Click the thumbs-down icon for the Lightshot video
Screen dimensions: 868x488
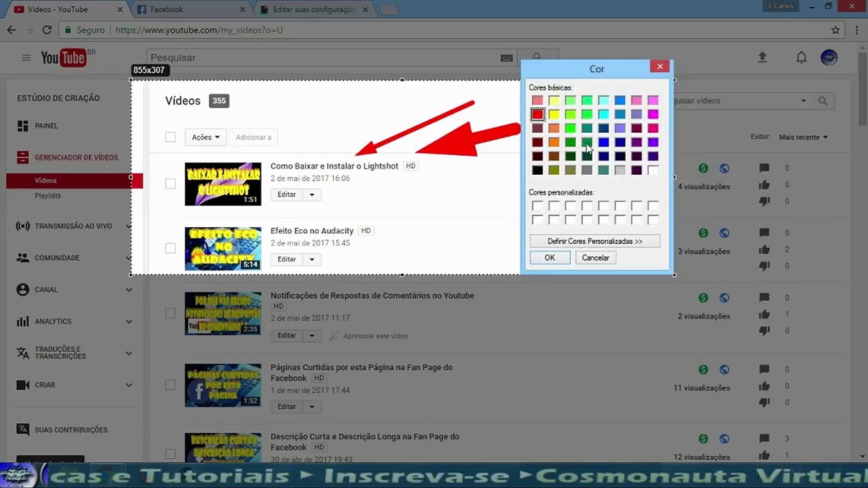[x=764, y=201]
